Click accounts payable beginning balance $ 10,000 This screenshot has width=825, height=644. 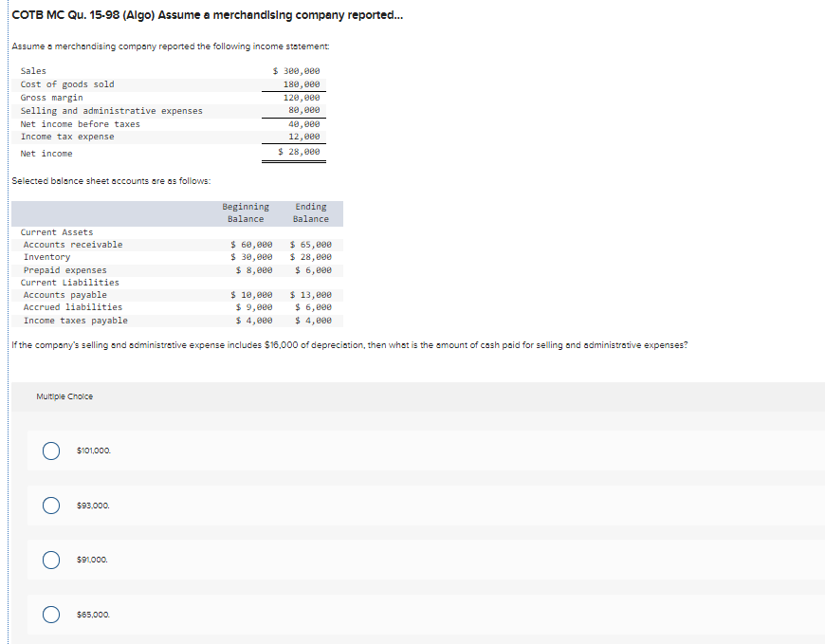point(251,295)
